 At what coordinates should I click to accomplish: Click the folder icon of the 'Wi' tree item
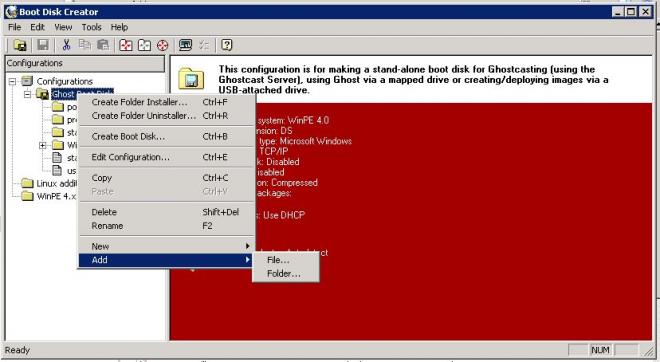pyautogui.click(x=58, y=145)
